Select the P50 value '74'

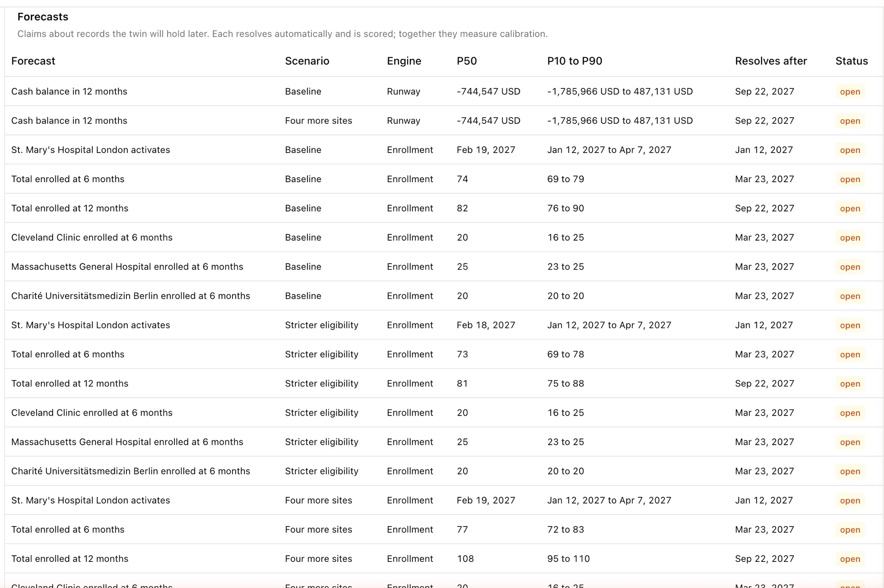point(462,179)
